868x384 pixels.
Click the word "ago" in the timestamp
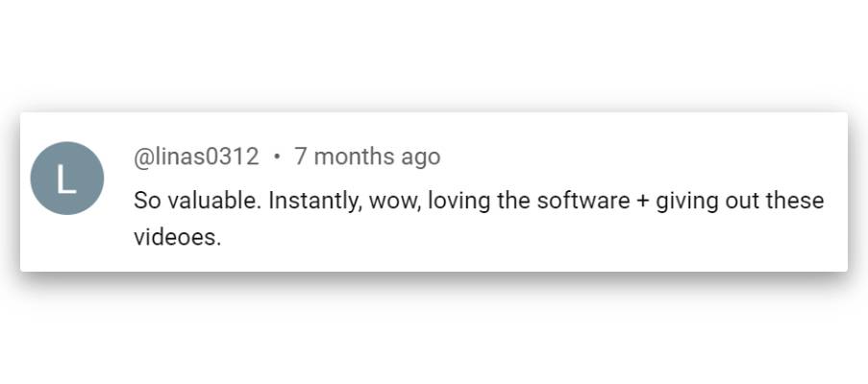pos(421,156)
